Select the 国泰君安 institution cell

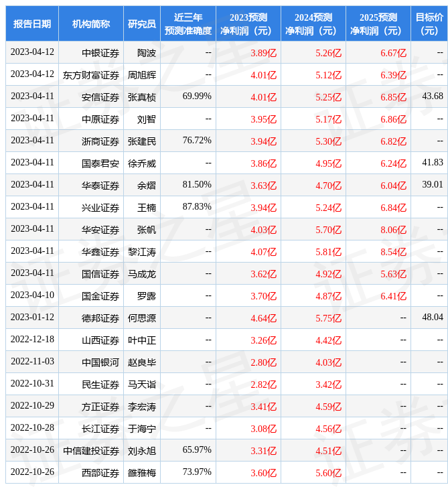(x=91, y=163)
